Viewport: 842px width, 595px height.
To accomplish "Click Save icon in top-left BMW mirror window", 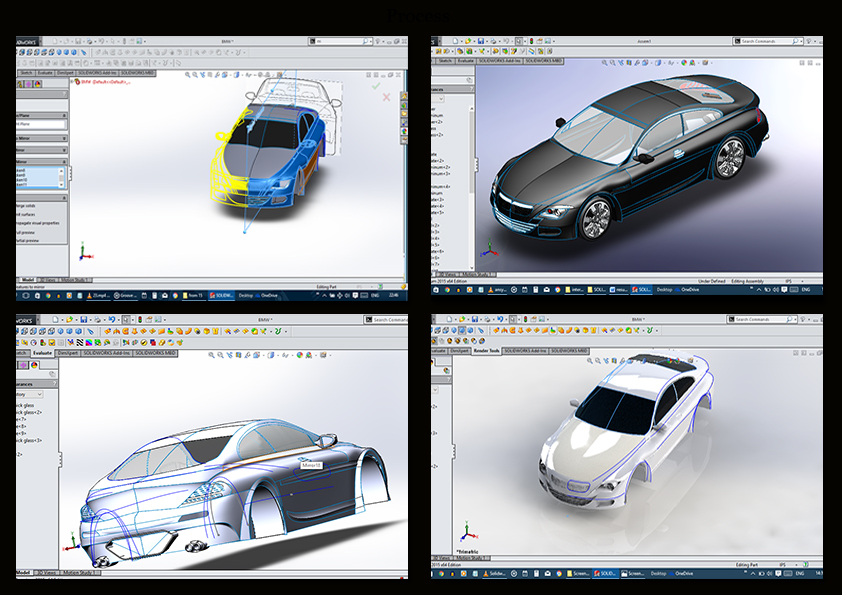I will pos(78,41).
